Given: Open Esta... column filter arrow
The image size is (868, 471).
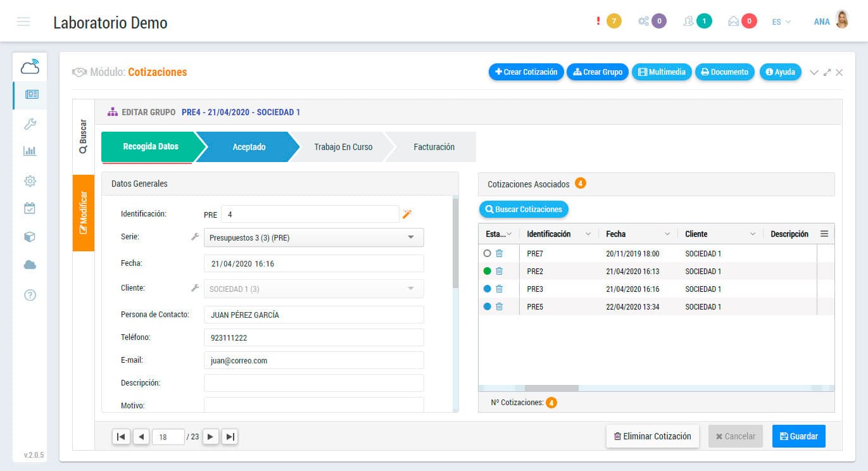Looking at the screenshot, I should 510,234.
